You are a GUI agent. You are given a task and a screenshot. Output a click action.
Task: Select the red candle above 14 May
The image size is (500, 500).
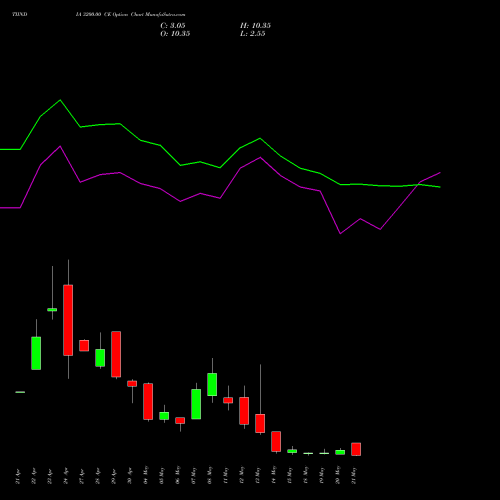[276, 441]
